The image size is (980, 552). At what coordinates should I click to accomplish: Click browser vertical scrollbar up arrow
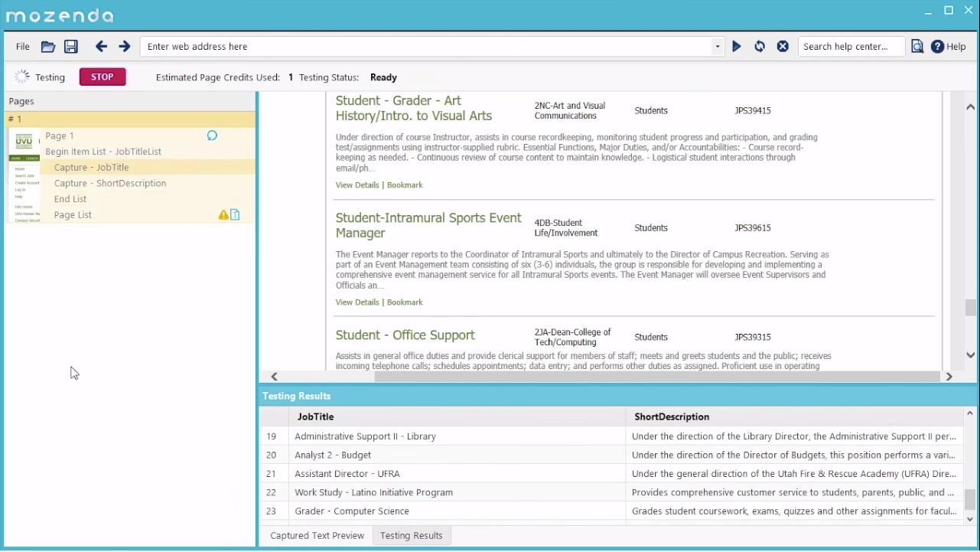coord(970,107)
